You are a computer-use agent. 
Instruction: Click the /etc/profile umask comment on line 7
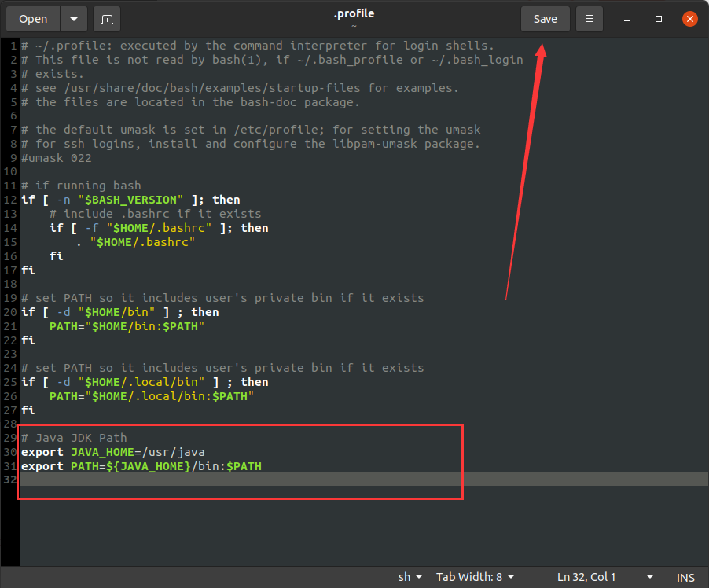coord(251,130)
